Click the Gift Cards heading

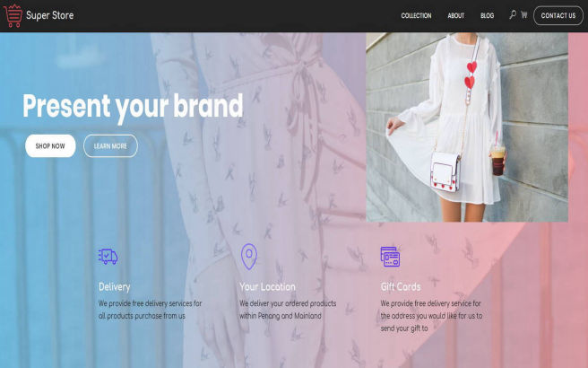click(x=401, y=287)
